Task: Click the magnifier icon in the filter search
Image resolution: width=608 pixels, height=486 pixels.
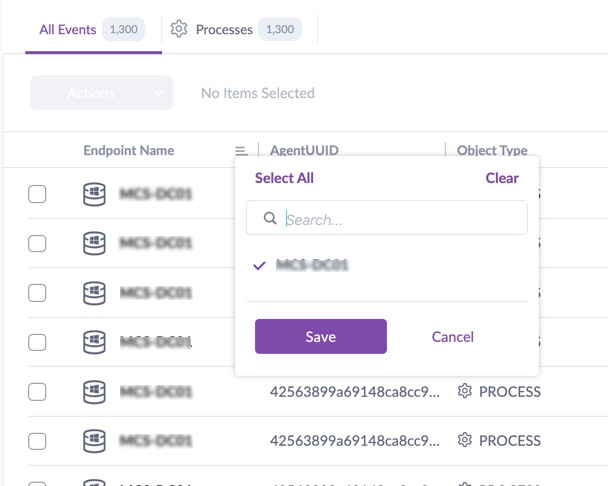Action: pyautogui.click(x=269, y=218)
